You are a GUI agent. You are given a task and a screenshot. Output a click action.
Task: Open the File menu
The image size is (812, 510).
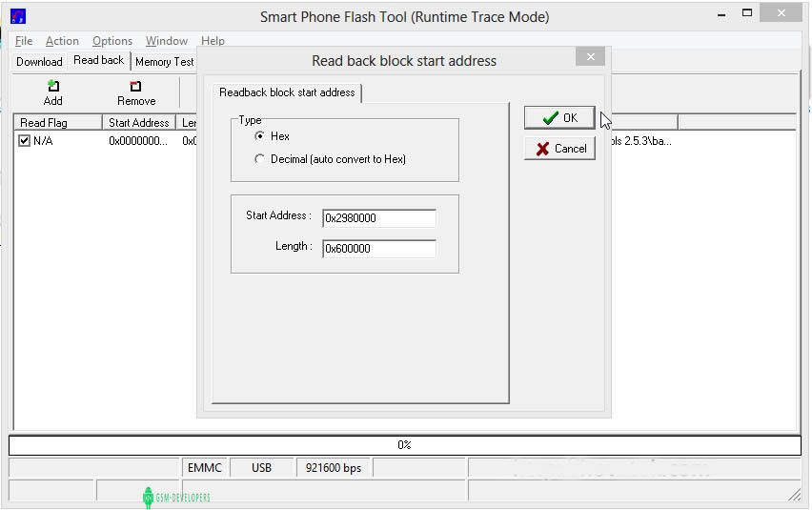pyautogui.click(x=24, y=41)
